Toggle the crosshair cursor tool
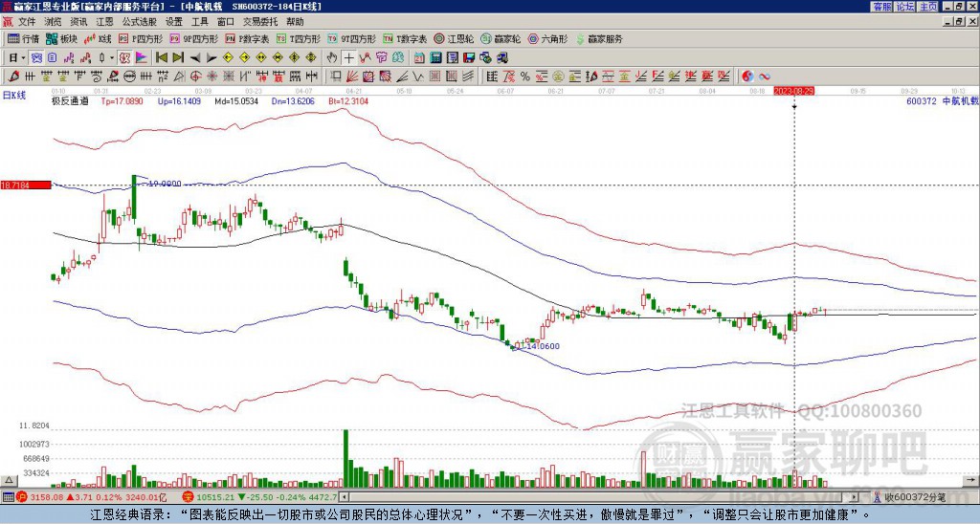Image resolution: width=980 pixels, height=524 pixels. pyautogui.click(x=348, y=58)
